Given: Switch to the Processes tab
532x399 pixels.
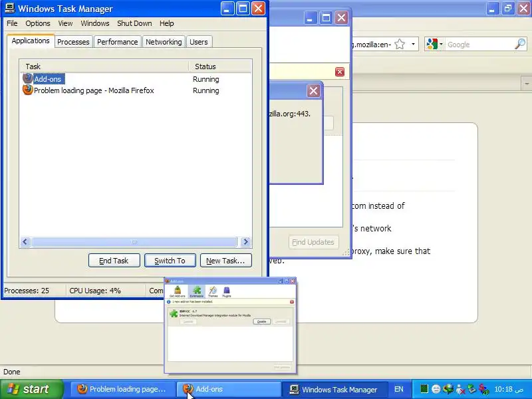Looking at the screenshot, I should (x=73, y=42).
